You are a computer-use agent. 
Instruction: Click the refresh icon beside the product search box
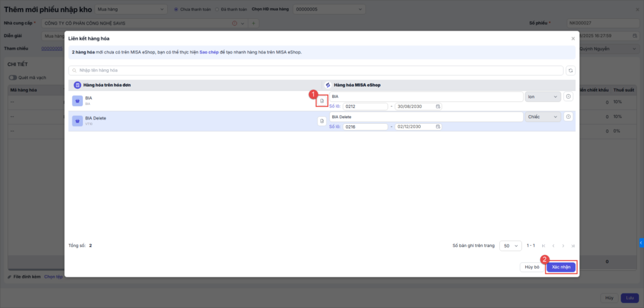point(570,70)
